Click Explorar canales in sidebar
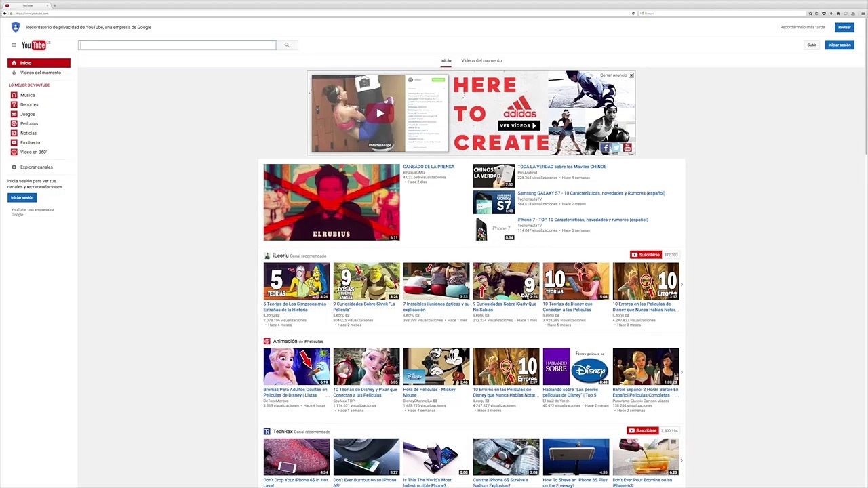 click(x=36, y=167)
